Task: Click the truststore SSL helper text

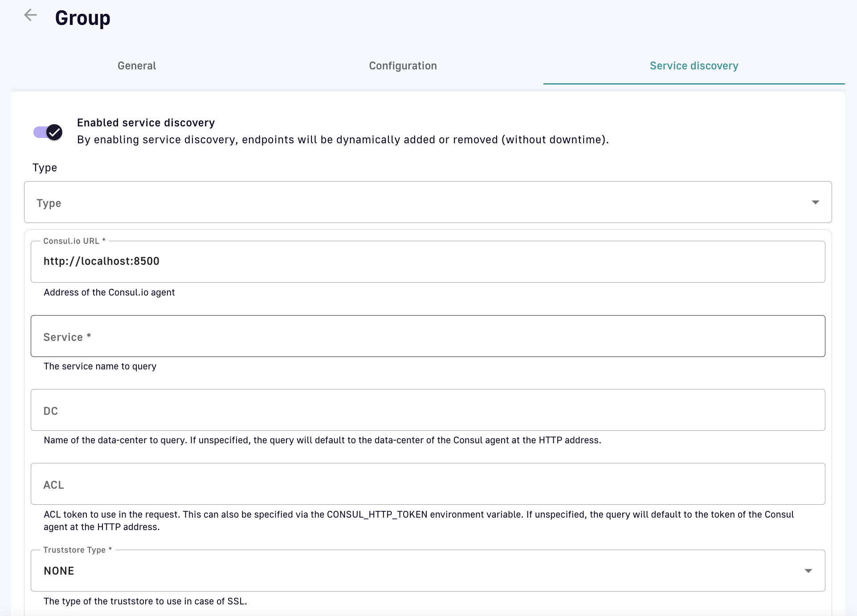Action: point(145,601)
